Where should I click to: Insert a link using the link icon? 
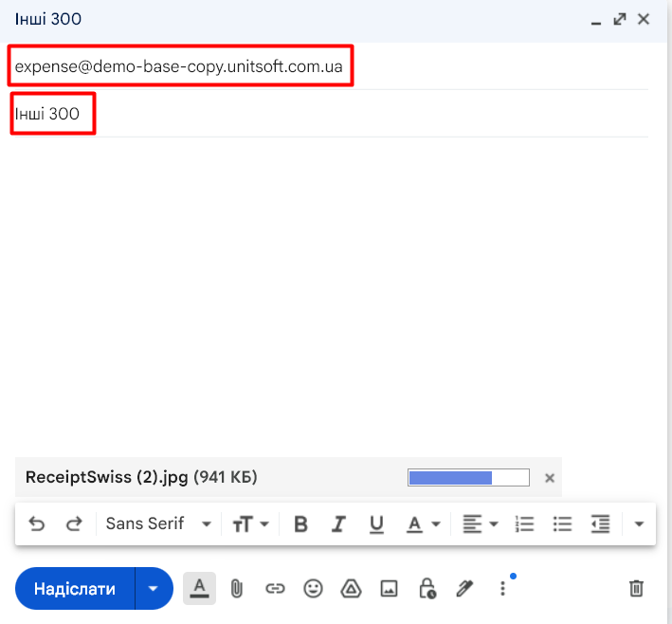[x=275, y=589]
